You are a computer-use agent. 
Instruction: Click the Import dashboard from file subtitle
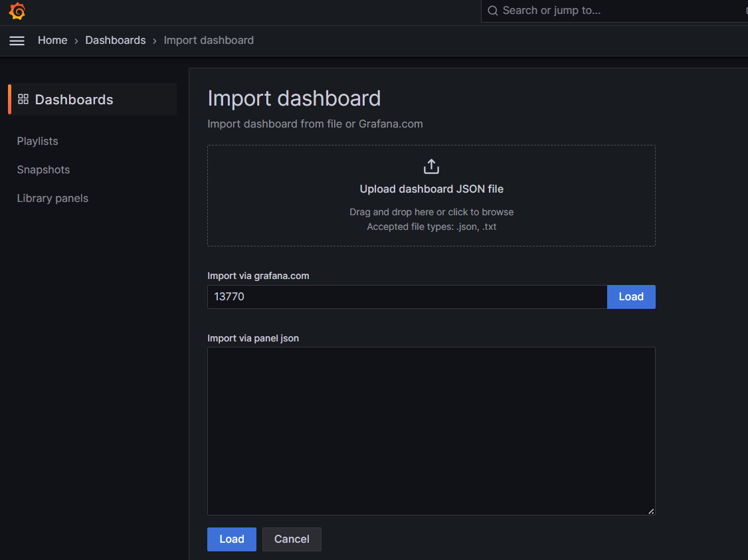tap(315, 124)
